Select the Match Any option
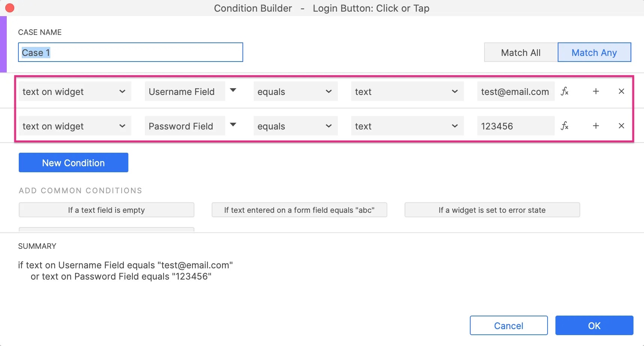644x346 pixels. pos(594,53)
